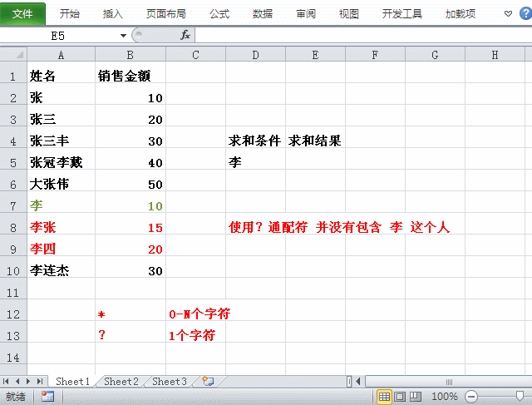Select column B header
532x405 pixels.
point(131,55)
